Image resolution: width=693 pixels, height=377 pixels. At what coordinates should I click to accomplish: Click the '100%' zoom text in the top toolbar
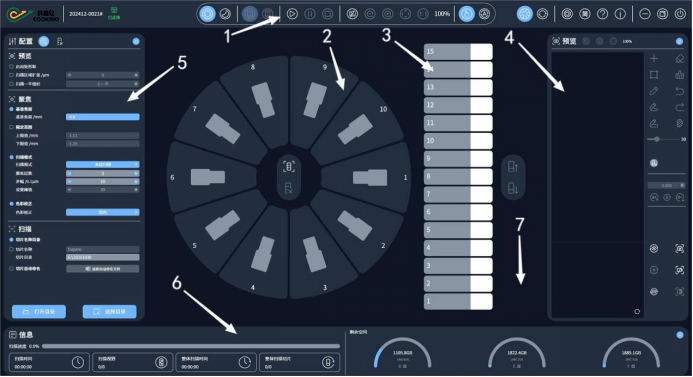pos(442,14)
